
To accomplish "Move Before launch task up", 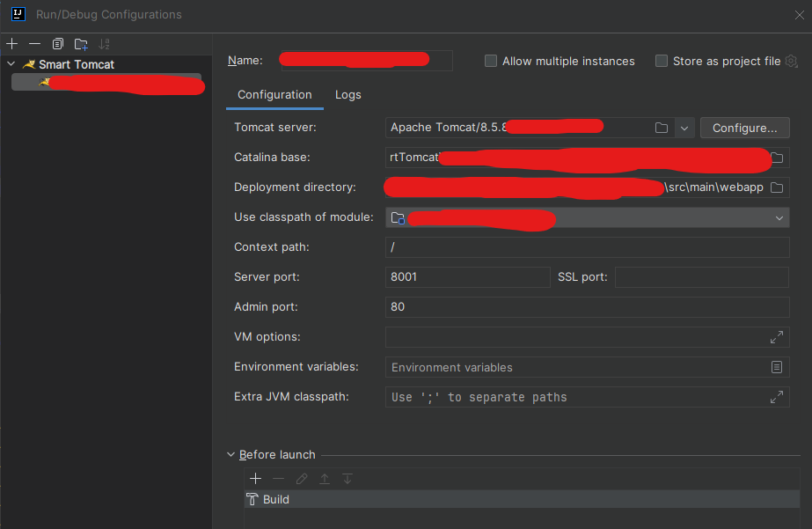I will tap(325, 478).
